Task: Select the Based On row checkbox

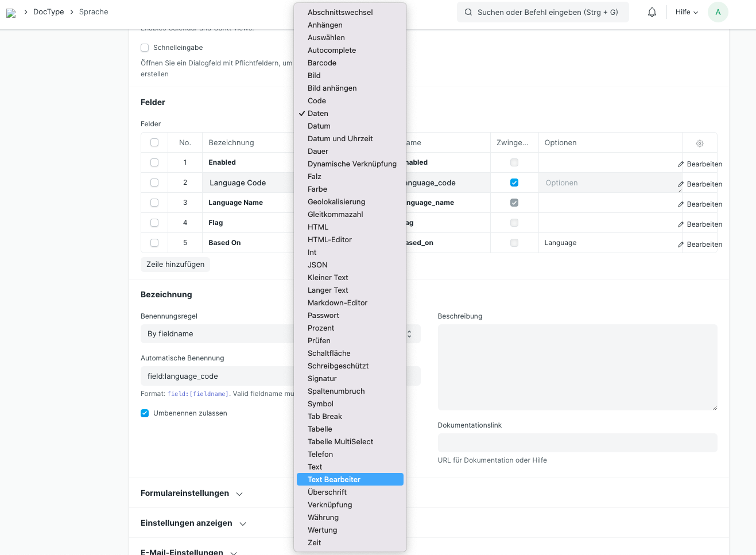Action: point(154,243)
